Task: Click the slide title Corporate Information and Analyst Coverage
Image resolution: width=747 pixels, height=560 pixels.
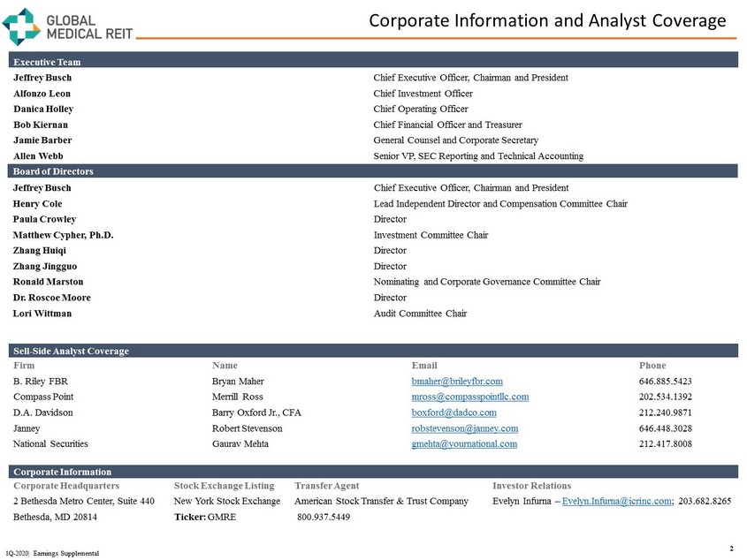Action: tap(546, 20)
